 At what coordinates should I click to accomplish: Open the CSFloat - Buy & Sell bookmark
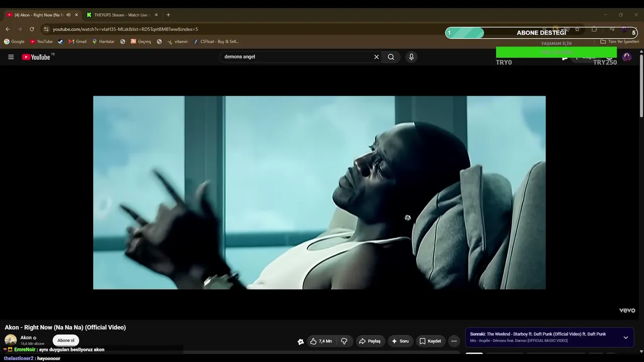[x=216, y=42]
